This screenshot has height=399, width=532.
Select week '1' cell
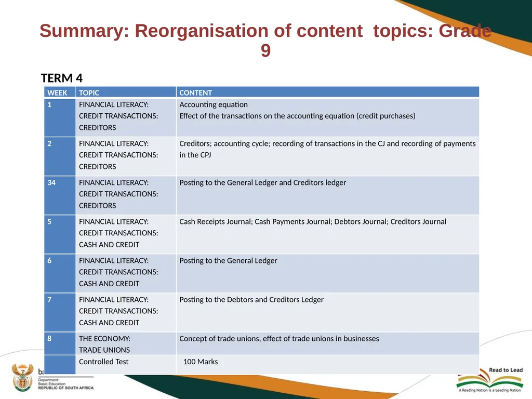click(60, 117)
